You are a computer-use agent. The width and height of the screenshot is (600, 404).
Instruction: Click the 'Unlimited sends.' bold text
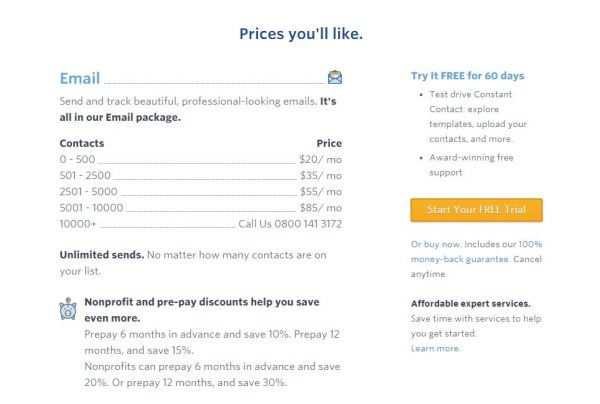[102, 255]
